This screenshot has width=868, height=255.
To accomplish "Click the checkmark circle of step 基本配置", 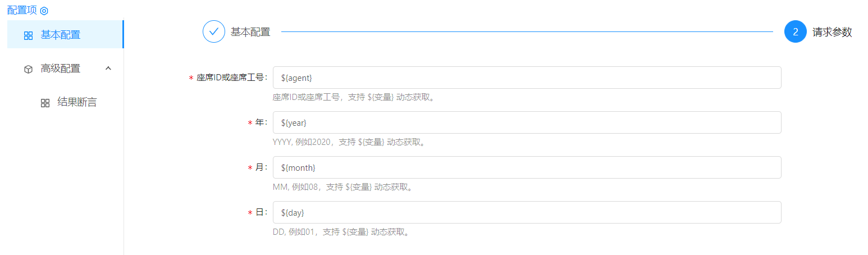I will coord(213,32).
